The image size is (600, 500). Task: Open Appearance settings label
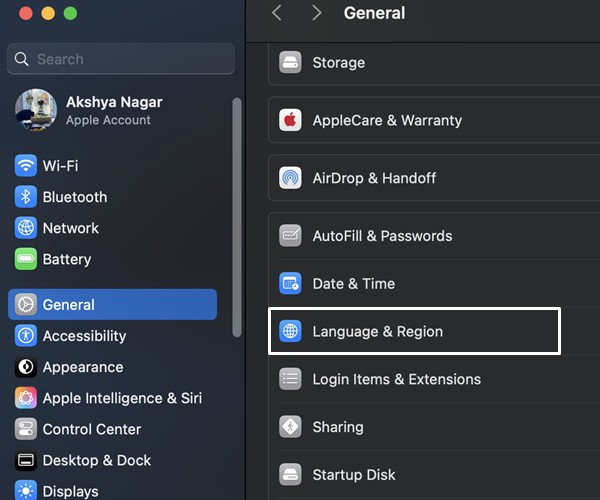click(x=83, y=367)
